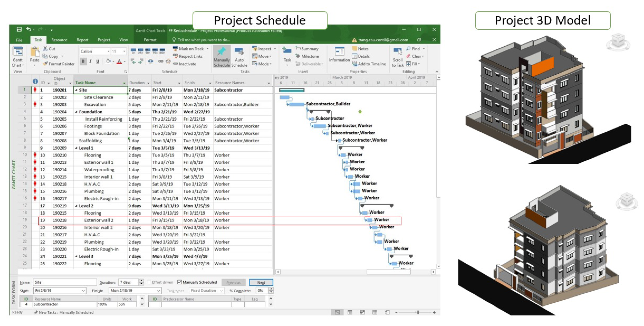
Task: Collapse the Level 2 summary task
Action: [76, 206]
